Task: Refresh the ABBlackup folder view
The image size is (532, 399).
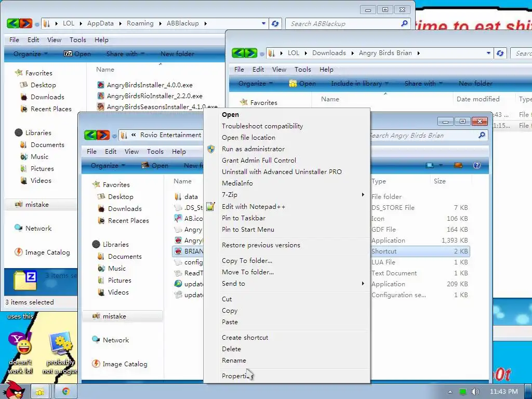Action: pos(275,23)
